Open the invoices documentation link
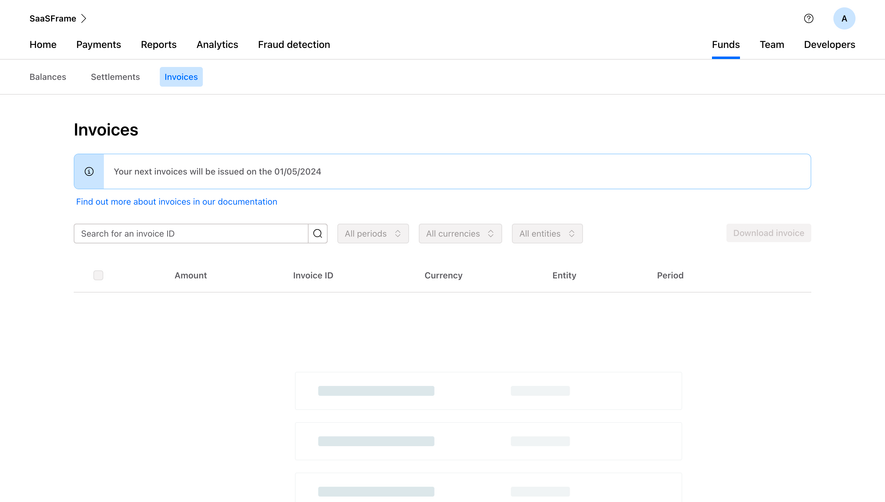This screenshot has width=885, height=502. tap(177, 202)
